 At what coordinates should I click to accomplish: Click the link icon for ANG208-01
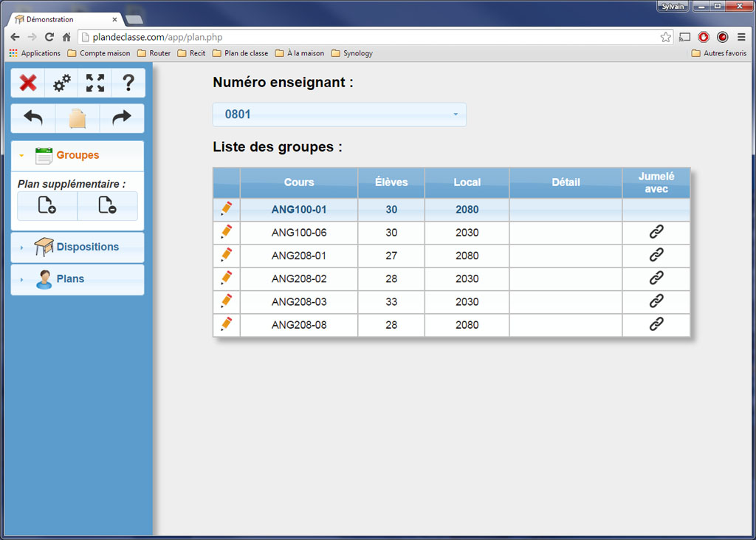656,255
